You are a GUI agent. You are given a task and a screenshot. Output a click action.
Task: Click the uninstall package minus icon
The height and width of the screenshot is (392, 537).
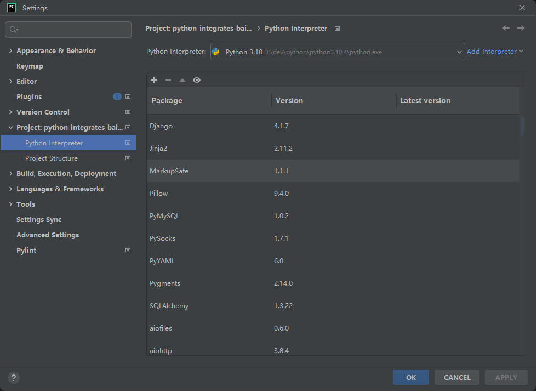pyautogui.click(x=168, y=80)
